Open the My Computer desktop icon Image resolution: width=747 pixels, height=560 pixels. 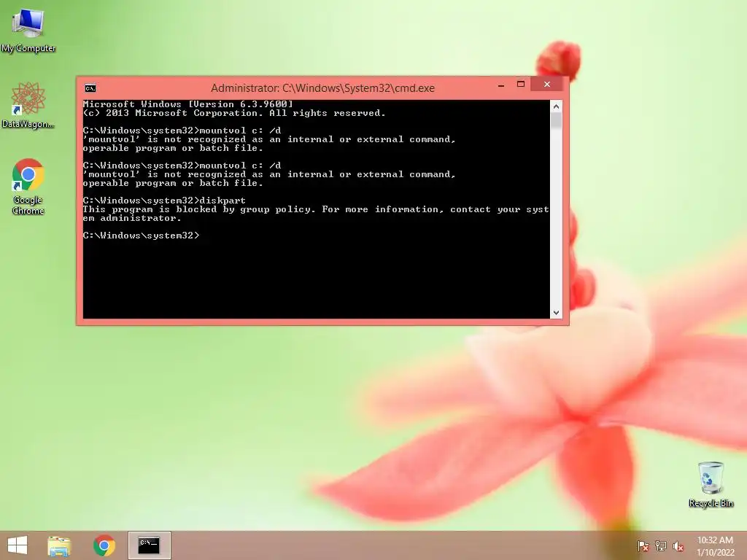tap(28, 29)
